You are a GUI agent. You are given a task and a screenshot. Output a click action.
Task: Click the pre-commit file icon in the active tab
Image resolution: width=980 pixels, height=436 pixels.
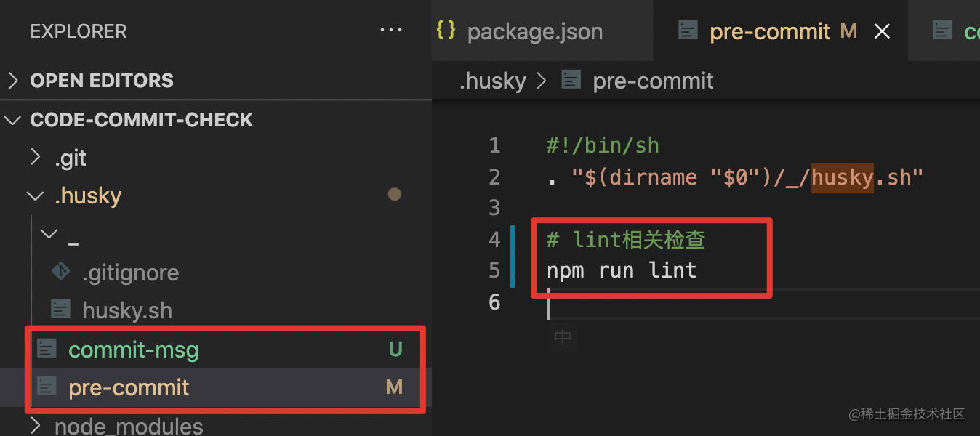click(x=687, y=31)
